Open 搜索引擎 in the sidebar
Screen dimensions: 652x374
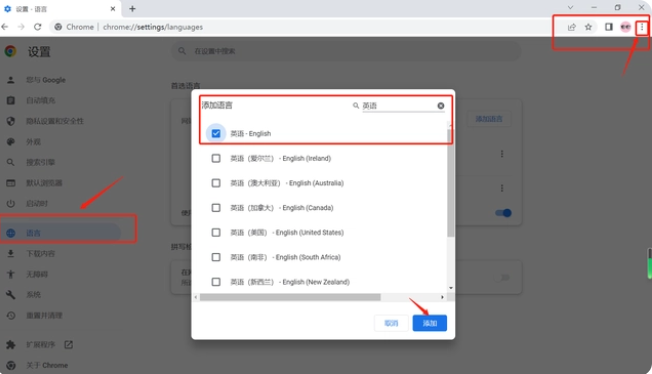40,162
